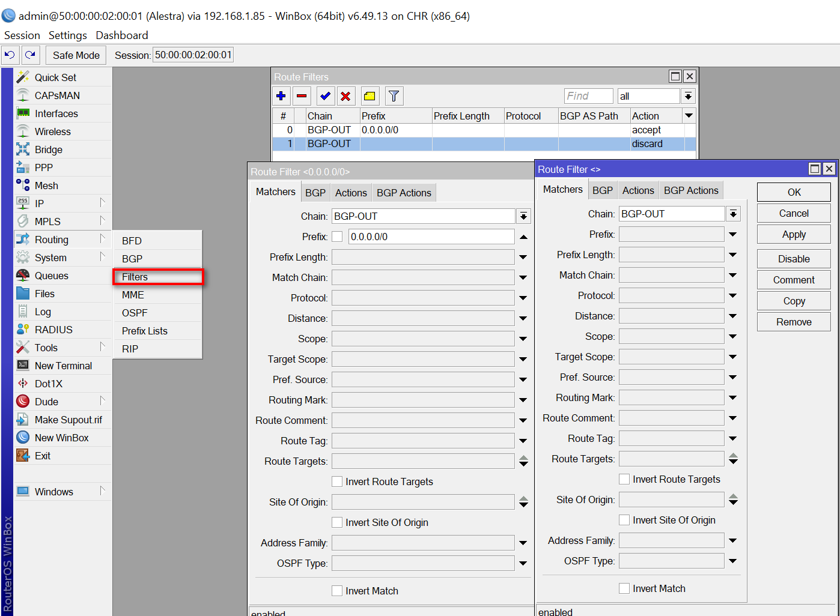Click the Safe Mode button
This screenshot has height=616, width=840.
click(76, 55)
